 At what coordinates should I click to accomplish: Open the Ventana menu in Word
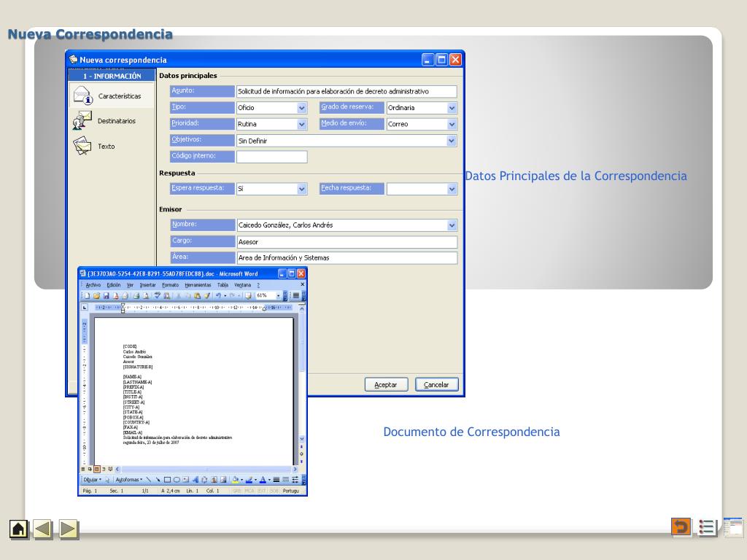(242, 285)
